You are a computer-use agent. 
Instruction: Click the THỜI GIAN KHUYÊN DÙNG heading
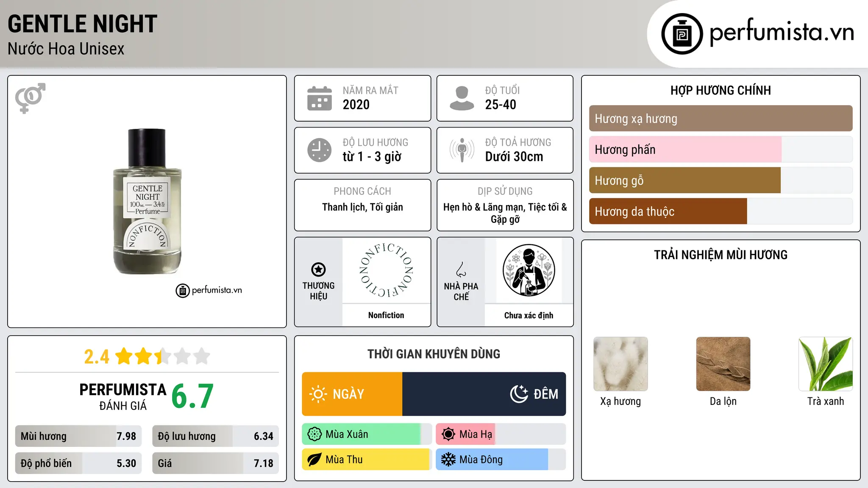point(434,354)
